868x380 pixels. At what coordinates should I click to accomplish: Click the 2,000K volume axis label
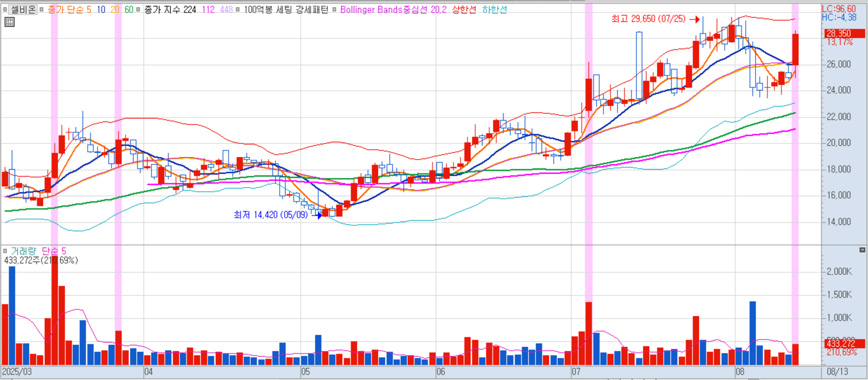click(x=839, y=271)
